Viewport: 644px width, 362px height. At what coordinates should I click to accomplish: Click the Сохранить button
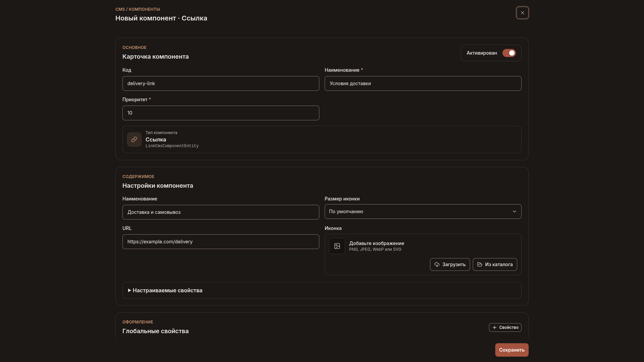tap(512, 350)
